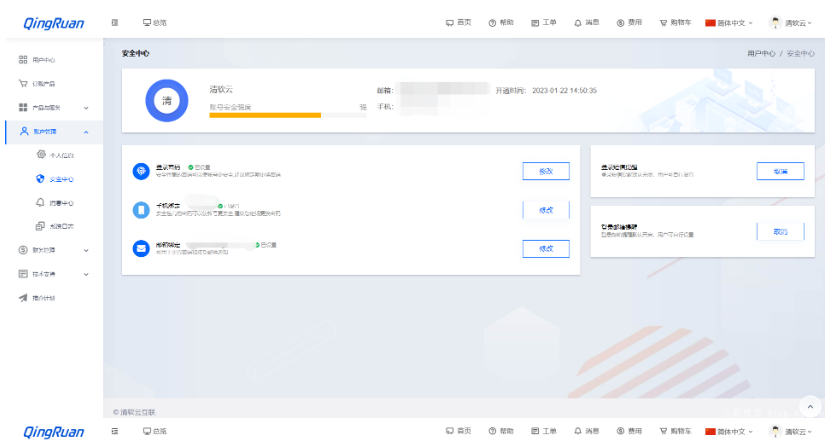Click the orange account security strength bar
Image resolution: width=837 pixels, height=446 pixels.
265,115
